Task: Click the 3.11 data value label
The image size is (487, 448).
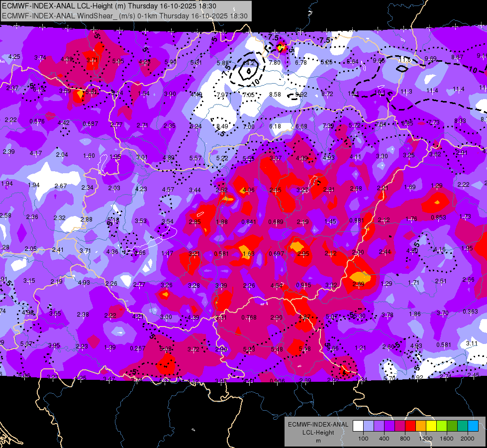Action: click(x=472, y=343)
